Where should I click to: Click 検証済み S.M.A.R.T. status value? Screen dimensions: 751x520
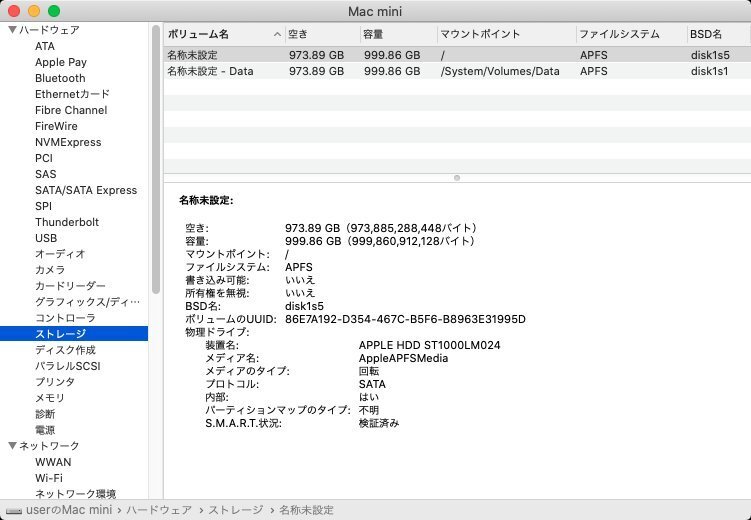coord(379,423)
